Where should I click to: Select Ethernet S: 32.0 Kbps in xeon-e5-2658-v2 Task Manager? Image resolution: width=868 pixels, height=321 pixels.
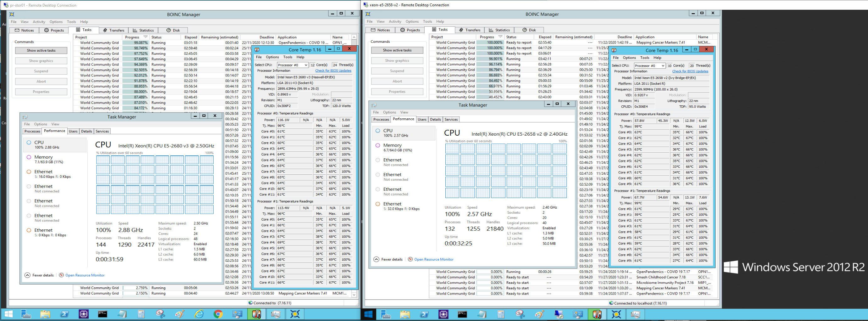pyautogui.click(x=404, y=206)
